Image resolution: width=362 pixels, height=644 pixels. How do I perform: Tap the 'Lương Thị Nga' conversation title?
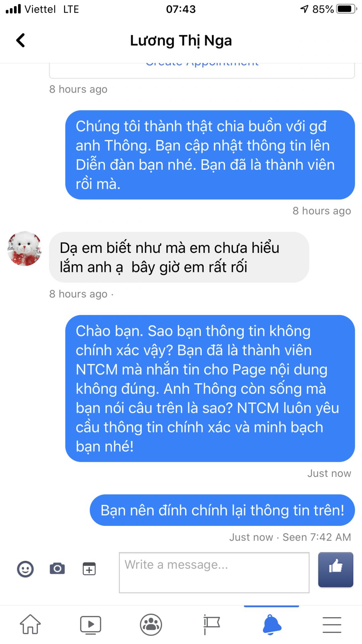[181, 41]
